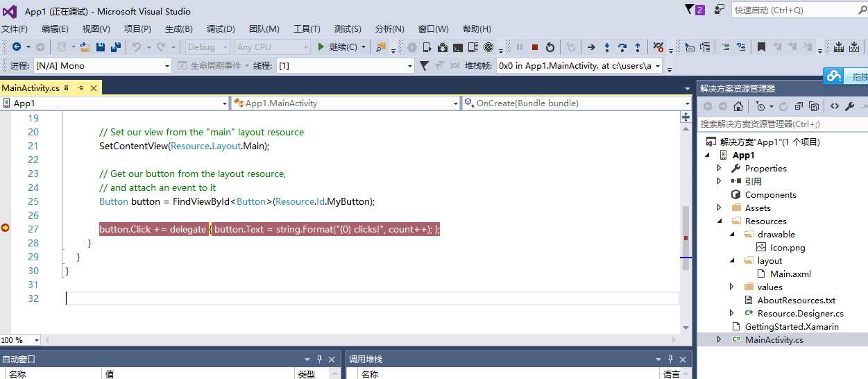Image resolution: width=868 pixels, height=379 pixels.
Task: Click the Solution Explorer search field
Action: click(783, 124)
